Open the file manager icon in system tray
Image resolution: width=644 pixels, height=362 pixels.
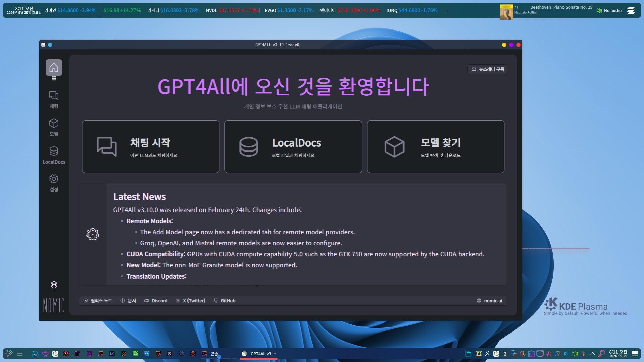point(468,354)
